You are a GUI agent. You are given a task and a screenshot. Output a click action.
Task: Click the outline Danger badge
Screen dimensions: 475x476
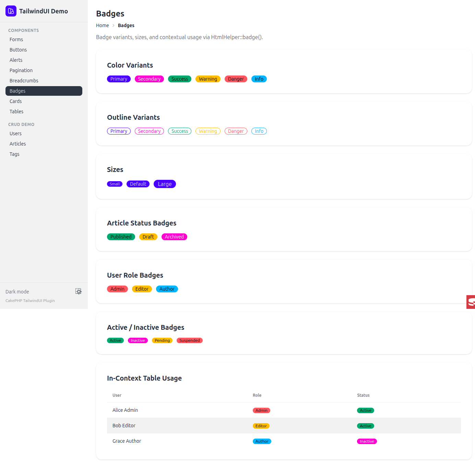point(236,131)
